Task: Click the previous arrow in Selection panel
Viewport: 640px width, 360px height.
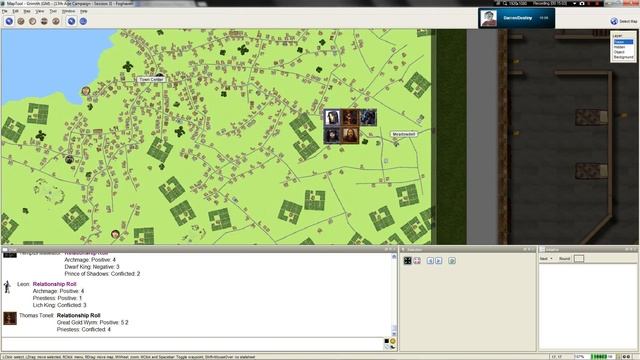Action: (430, 260)
